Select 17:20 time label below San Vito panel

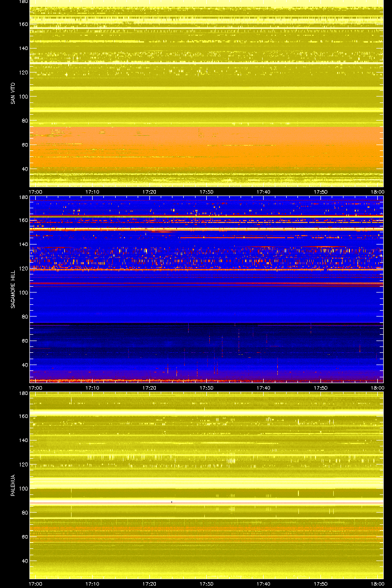(x=149, y=192)
